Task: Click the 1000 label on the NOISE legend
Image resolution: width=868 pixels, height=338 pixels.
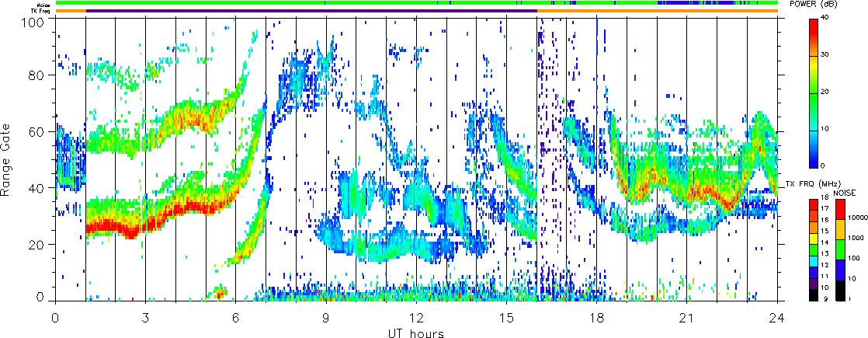Action: pyautogui.click(x=856, y=238)
